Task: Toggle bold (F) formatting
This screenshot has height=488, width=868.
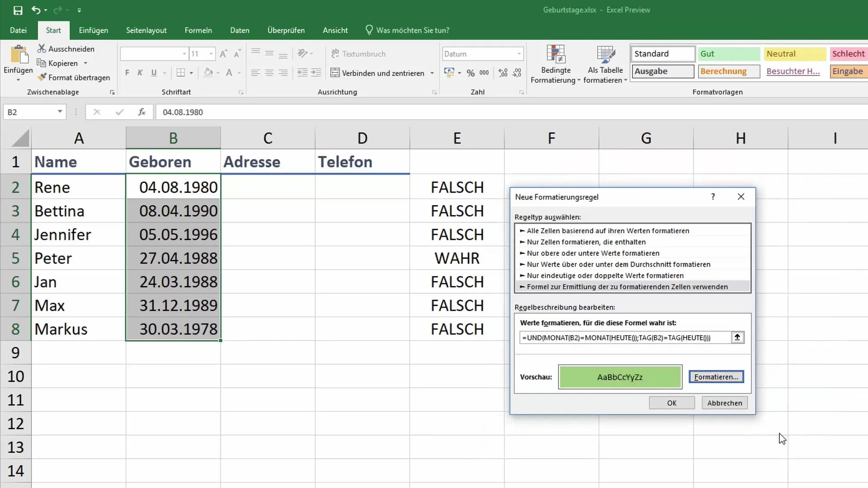Action: [127, 73]
